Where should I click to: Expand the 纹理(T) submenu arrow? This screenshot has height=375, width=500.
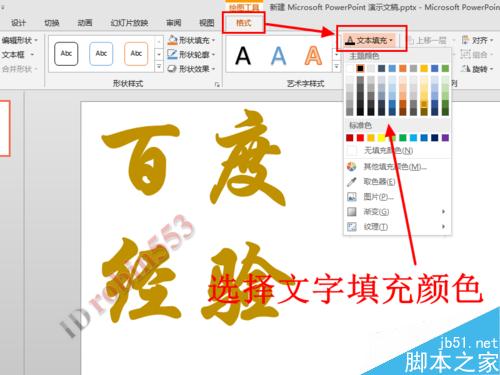tap(443, 227)
